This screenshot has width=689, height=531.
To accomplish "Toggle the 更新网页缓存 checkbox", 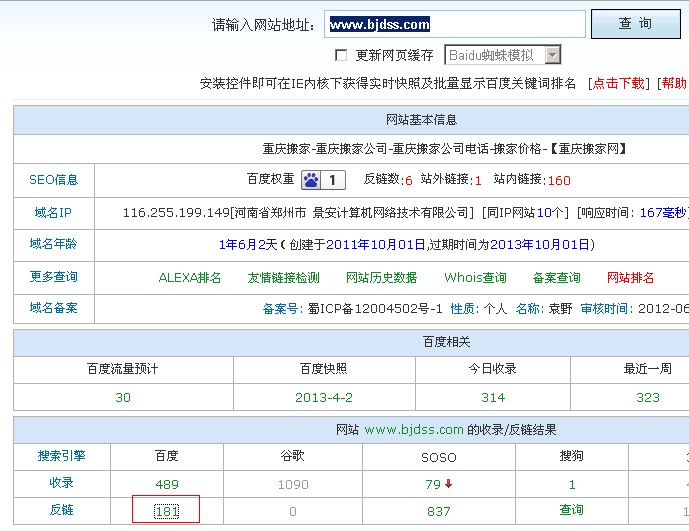I will click(341, 55).
